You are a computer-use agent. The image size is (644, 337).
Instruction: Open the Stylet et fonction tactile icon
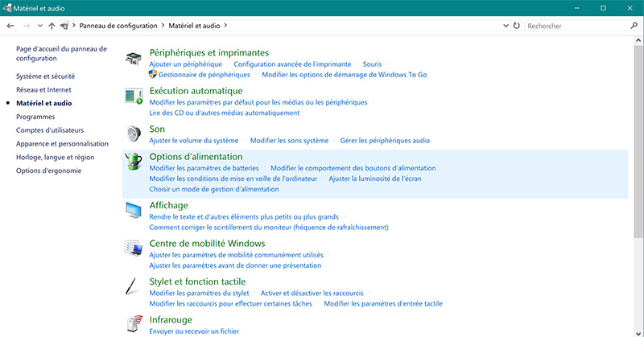(x=134, y=287)
